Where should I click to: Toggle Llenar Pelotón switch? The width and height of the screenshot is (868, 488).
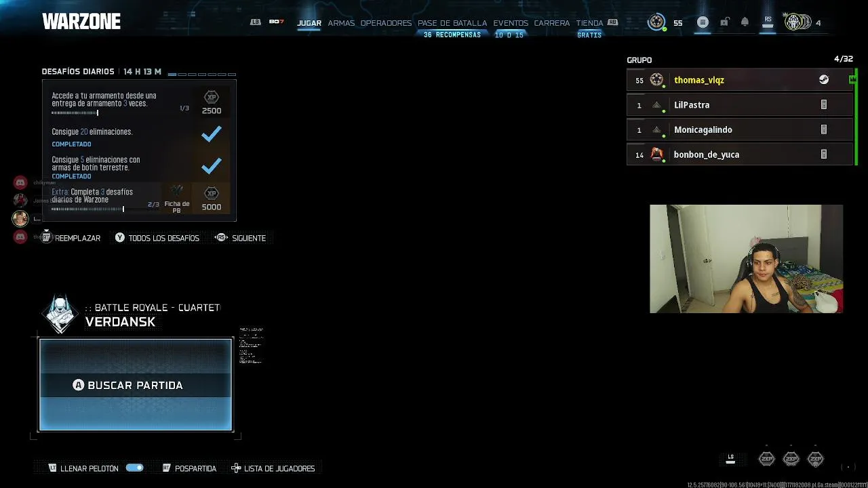[134, 468]
